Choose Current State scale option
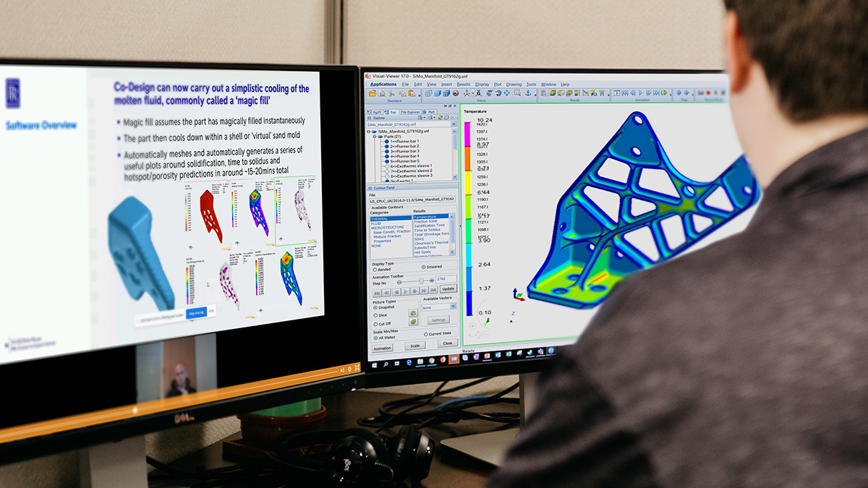Image resolution: width=868 pixels, height=488 pixels. [426, 334]
